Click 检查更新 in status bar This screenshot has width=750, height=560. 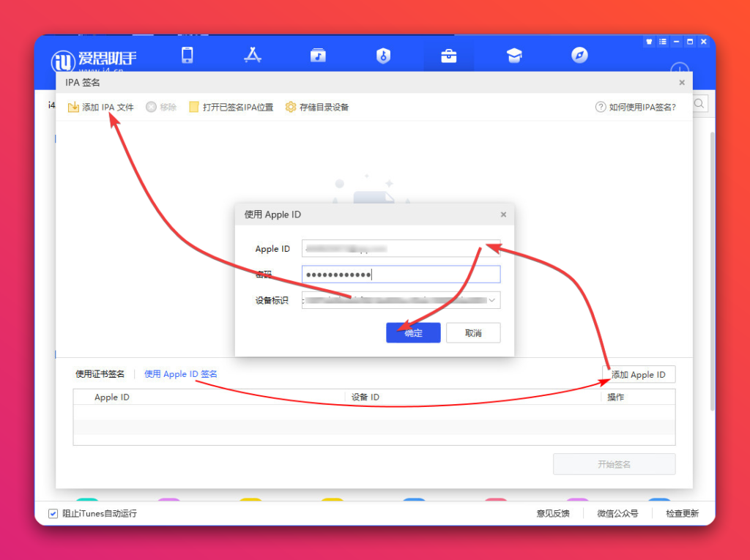[682, 514]
